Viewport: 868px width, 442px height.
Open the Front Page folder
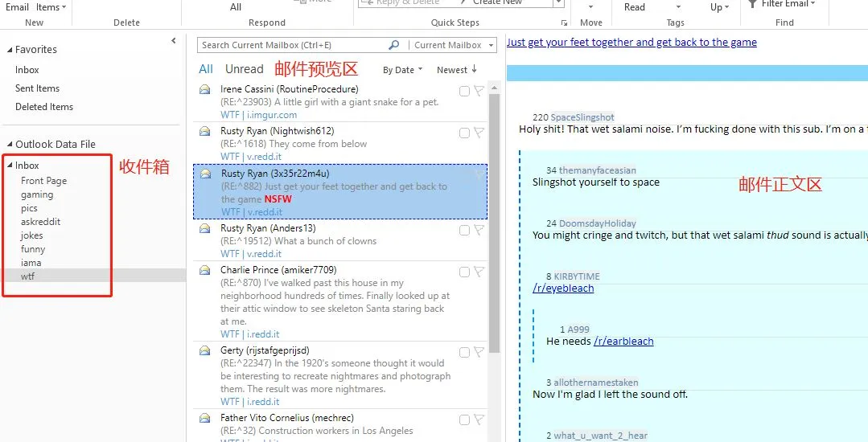43,181
